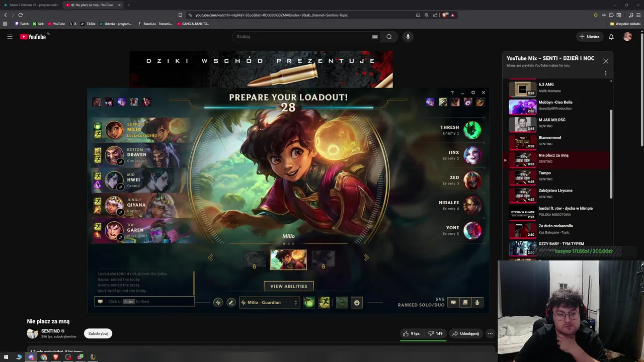Click Thresh Enemy 1 portrait
This screenshot has height=362, width=644.
coord(472,130)
